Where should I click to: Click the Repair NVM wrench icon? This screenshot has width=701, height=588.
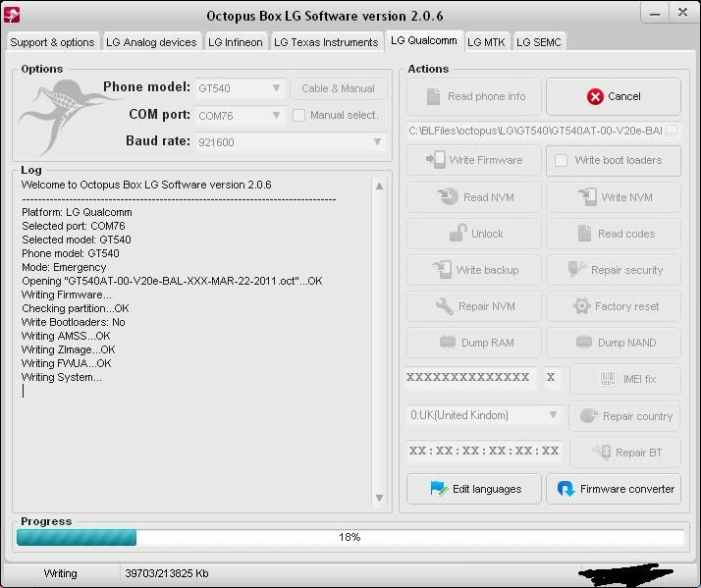click(445, 306)
